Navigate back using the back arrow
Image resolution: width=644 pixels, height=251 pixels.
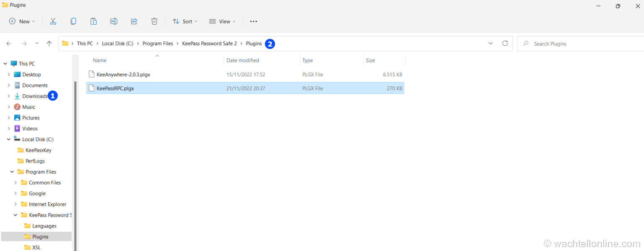9,43
